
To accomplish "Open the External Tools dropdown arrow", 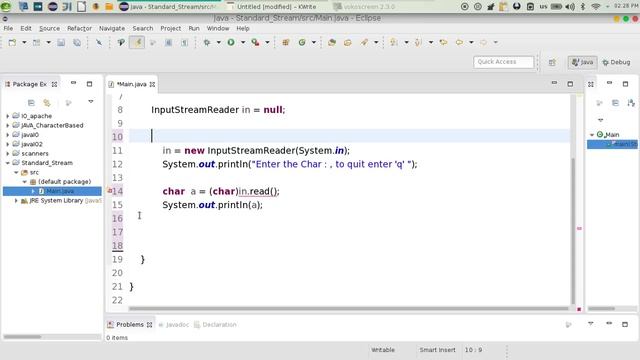I will [267, 42].
